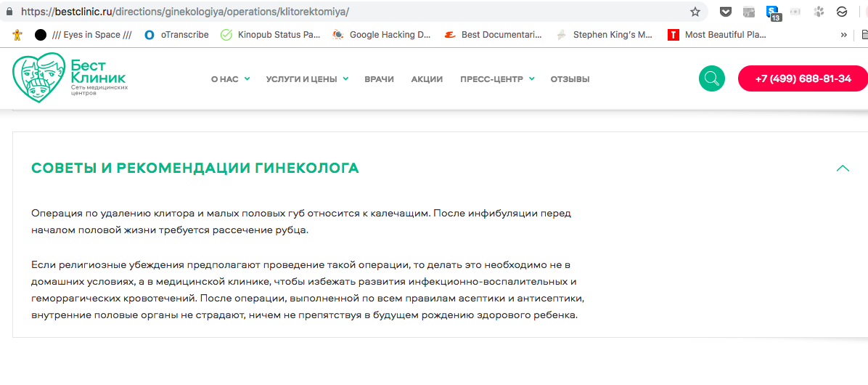View site security info via padlock icon
Image resolution: width=868 pixels, height=385 pixels.
click(9, 12)
